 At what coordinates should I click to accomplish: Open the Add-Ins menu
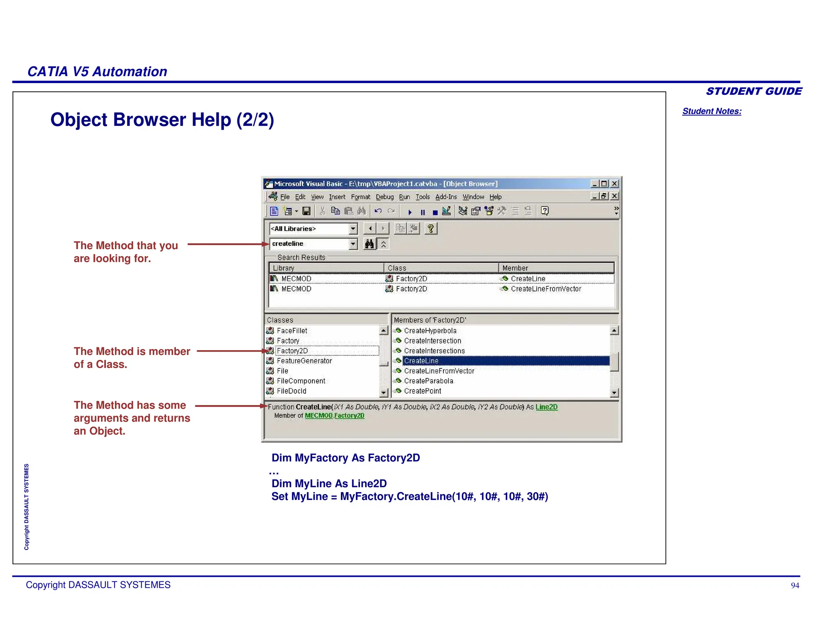[x=446, y=197]
